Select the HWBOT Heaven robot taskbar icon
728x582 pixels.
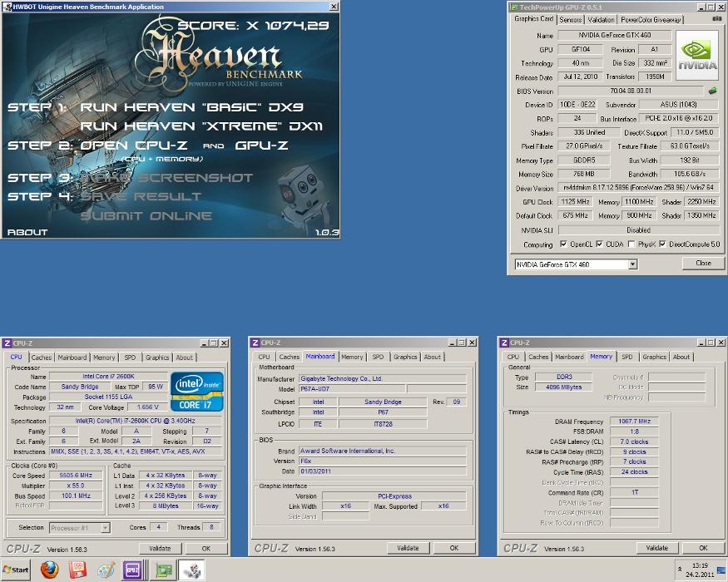[x=192, y=570]
